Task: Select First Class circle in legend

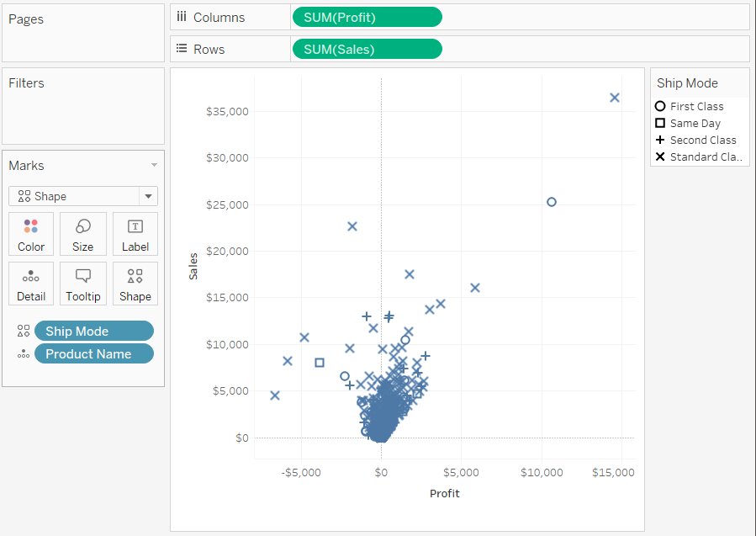Action: point(660,106)
